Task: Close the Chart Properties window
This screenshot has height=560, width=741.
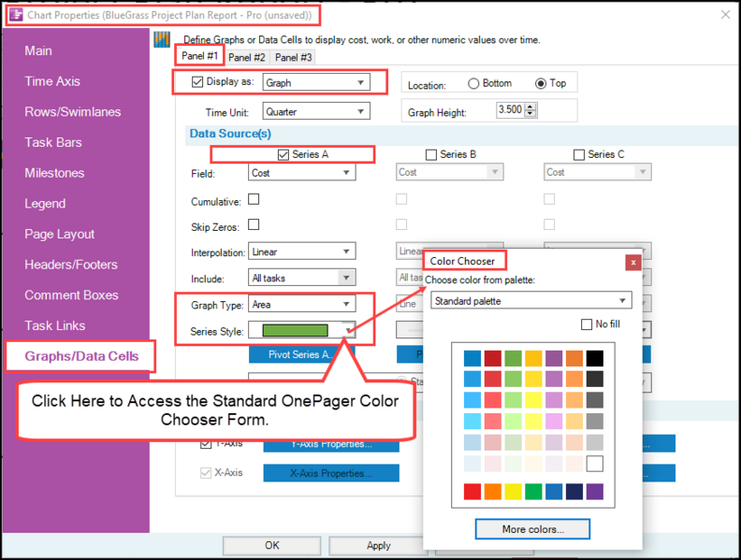Action: coord(725,15)
